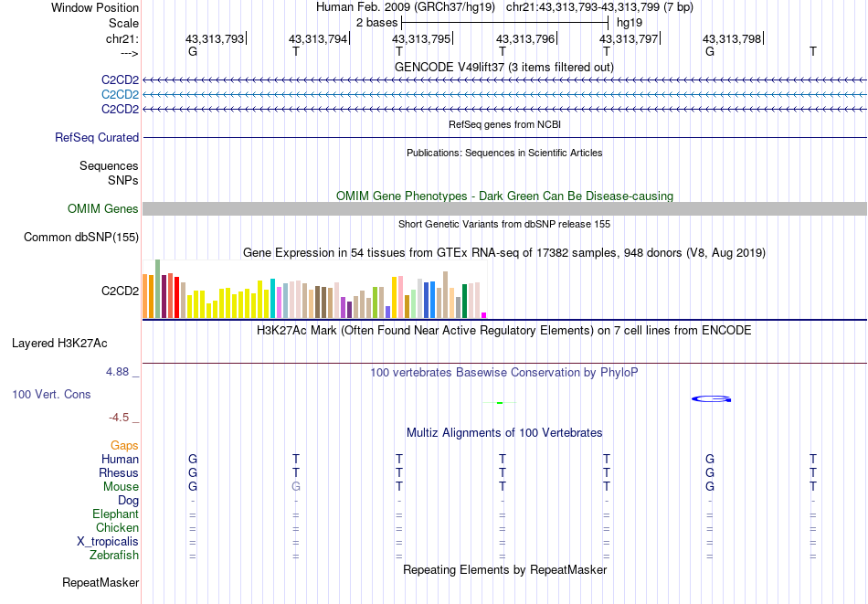Screen dimensions: 868x604
Task: Click the tallest sage-green GTEx expression bar
Action: click(x=158, y=289)
